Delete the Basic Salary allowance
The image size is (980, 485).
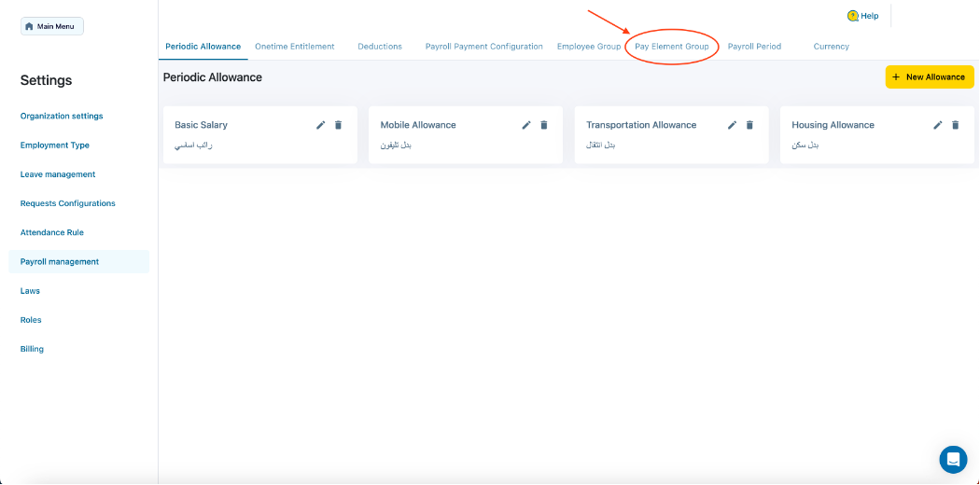click(x=339, y=125)
